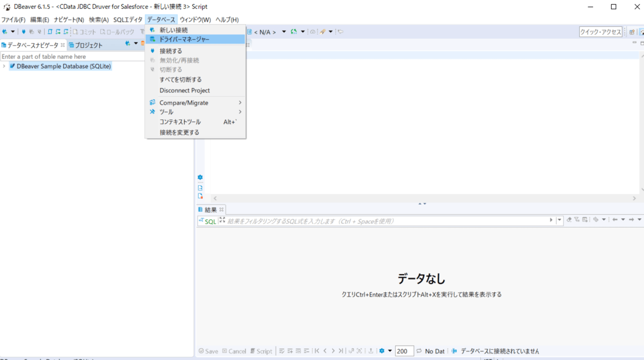Open the ヘルプ(H) menu
The width and height of the screenshot is (644, 360).
(x=227, y=19)
